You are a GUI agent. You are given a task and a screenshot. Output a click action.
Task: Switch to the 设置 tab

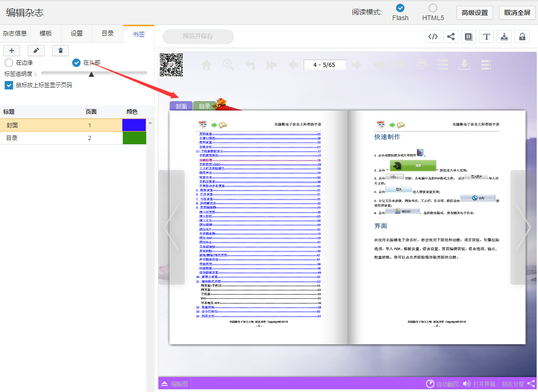pos(76,34)
